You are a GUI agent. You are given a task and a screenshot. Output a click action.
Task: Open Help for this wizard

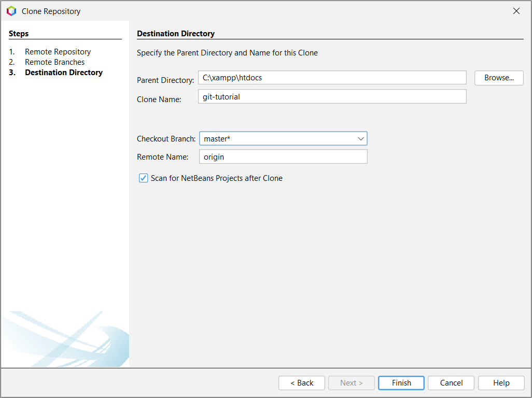[501, 383]
